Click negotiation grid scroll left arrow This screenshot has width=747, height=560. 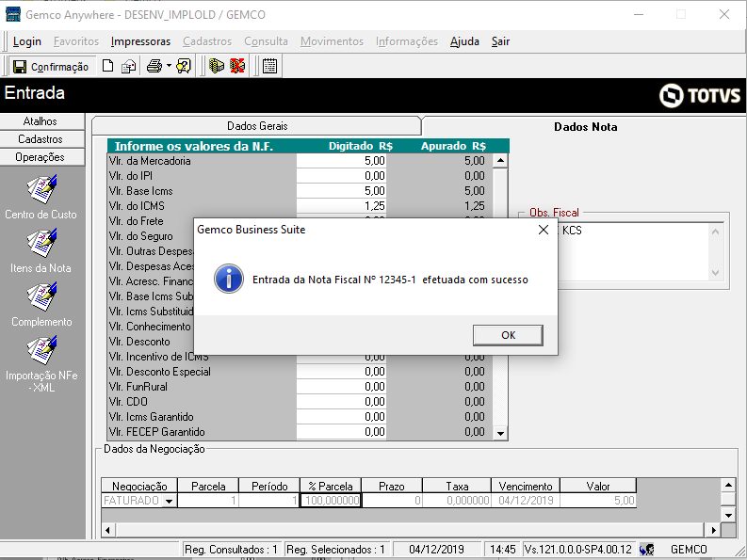(107, 530)
